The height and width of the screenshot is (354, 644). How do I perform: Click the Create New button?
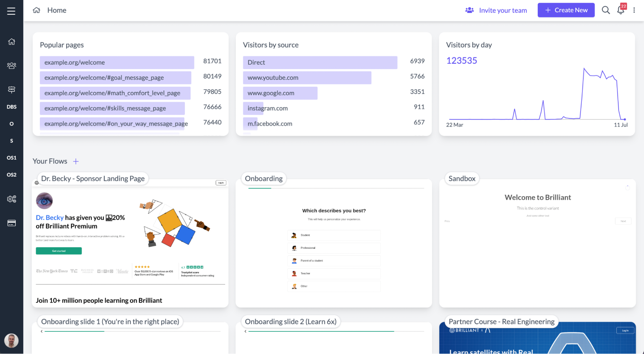point(566,10)
